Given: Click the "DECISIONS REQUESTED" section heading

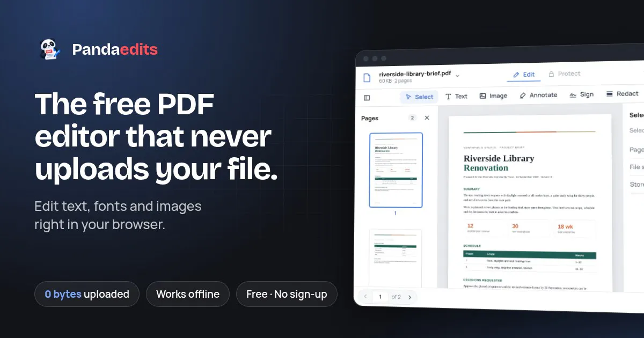Looking at the screenshot, I should [482, 280].
